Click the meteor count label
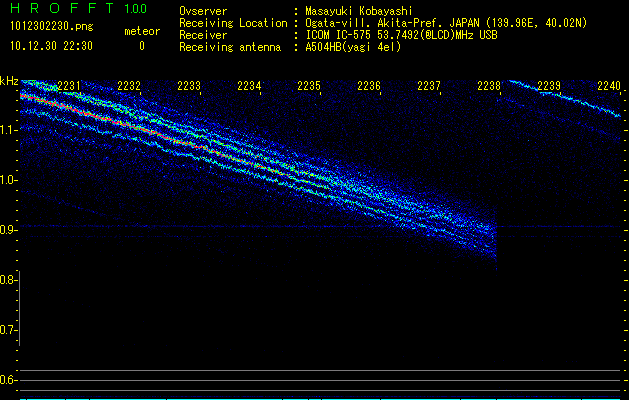Image resolution: width=629 pixels, height=400 pixels. pyautogui.click(x=142, y=31)
